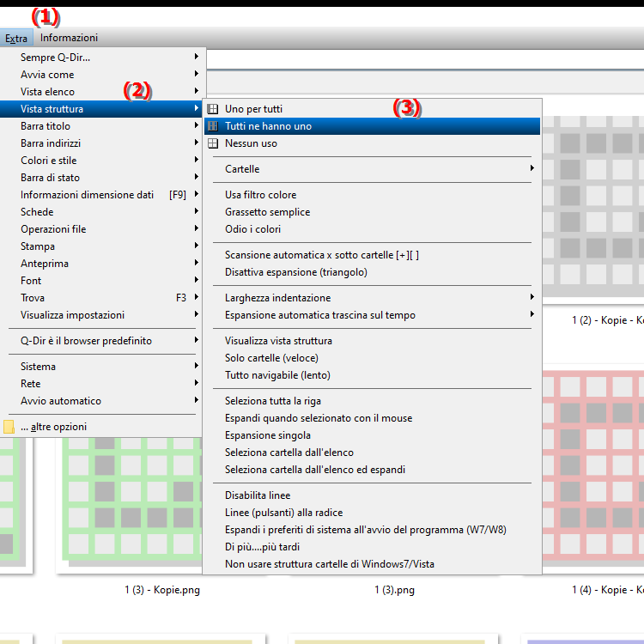Open the Schede submenu
The width and height of the screenshot is (644, 644).
pyautogui.click(x=100, y=212)
